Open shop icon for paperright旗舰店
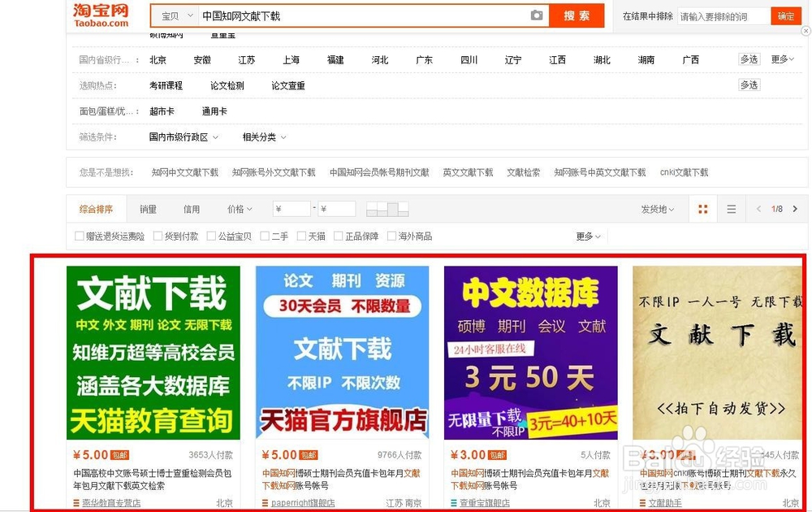The height and width of the screenshot is (512, 812). (x=266, y=503)
